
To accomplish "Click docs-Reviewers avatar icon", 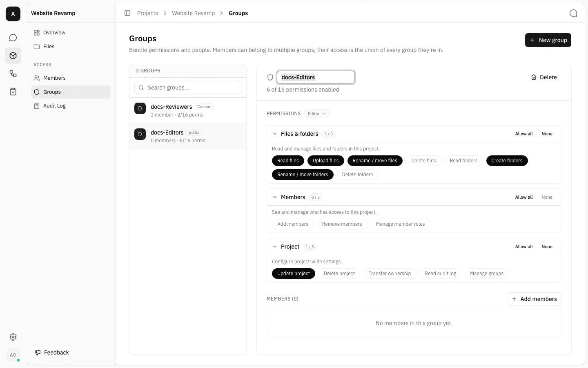I will click(140, 108).
